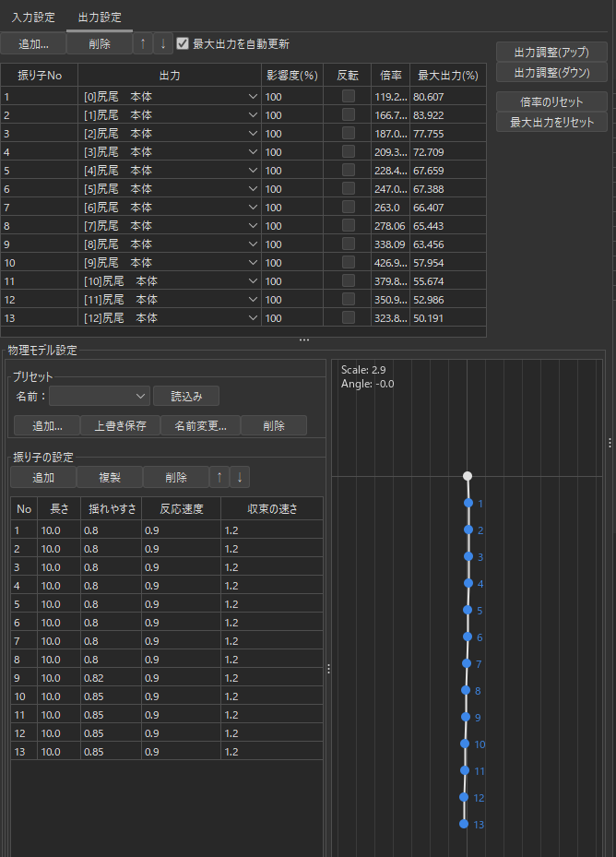Click the up arrow under 振り子の設定
This screenshot has height=857, width=616.
(x=219, y=477)
